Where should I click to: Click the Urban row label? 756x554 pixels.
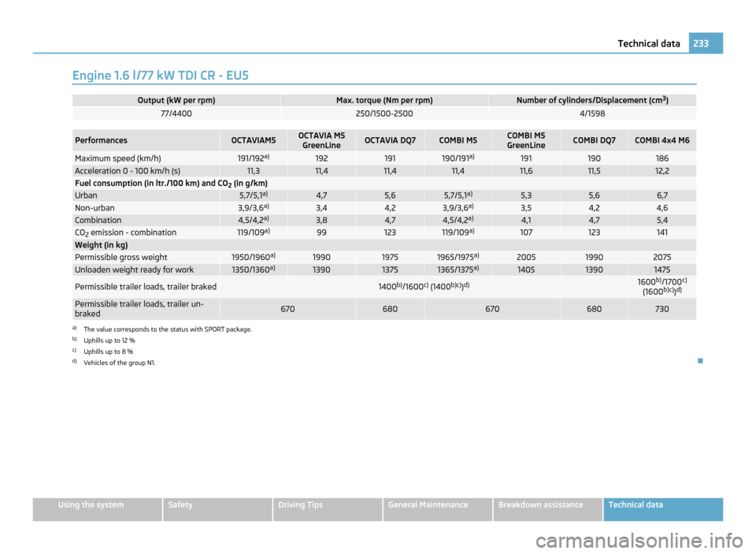click(86, 195)
